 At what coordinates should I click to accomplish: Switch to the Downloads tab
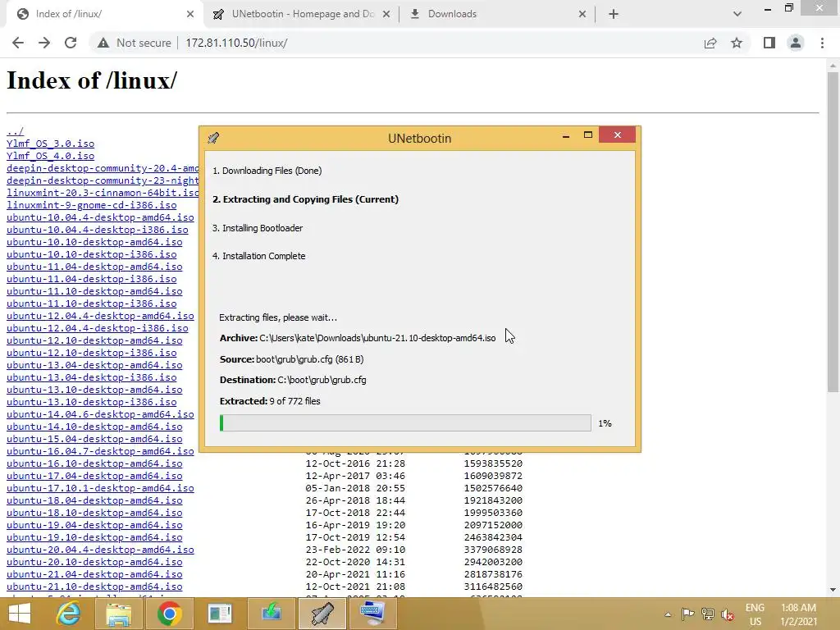pos(498,14)
